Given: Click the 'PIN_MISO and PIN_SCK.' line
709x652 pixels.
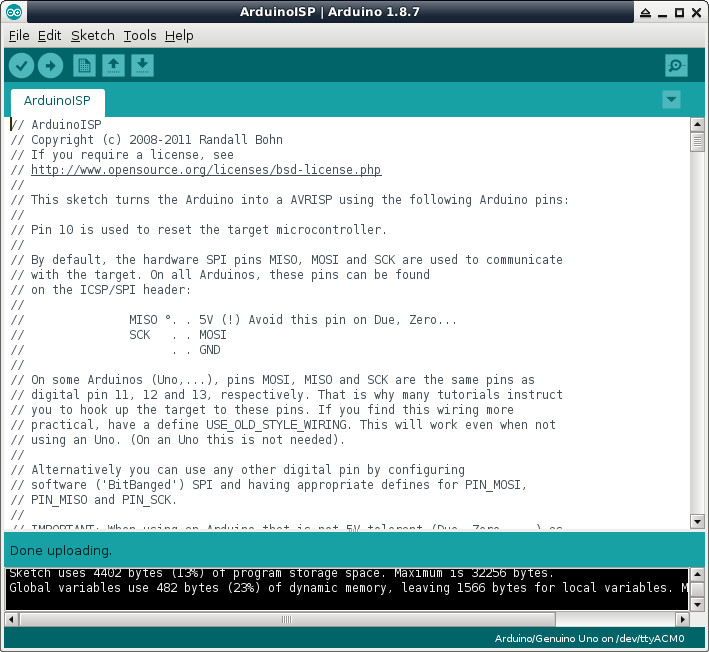Looking at the screenshot, I should point(94,500).
